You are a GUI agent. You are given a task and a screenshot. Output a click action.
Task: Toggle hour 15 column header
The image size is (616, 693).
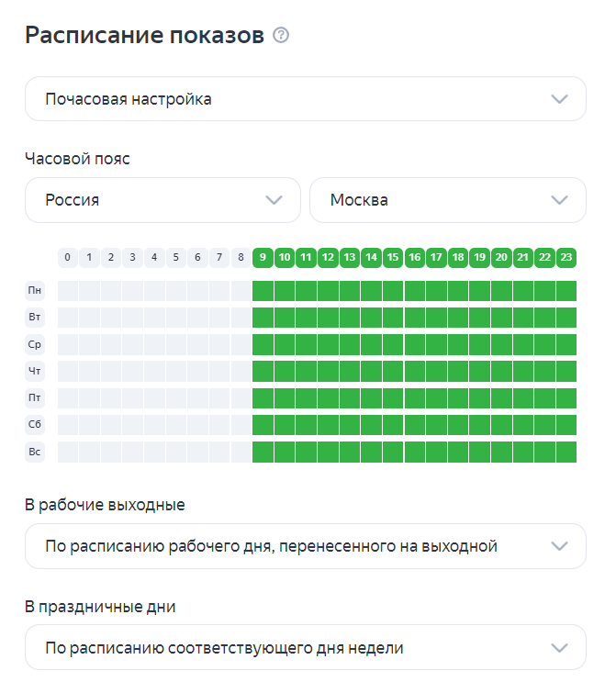click(x=393, y=258)
